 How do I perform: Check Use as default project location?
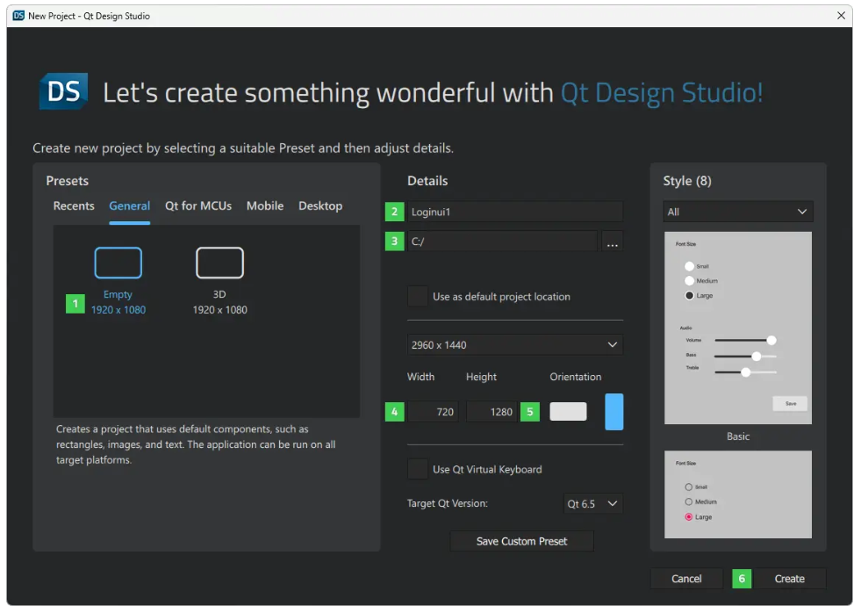click(418, 296)
